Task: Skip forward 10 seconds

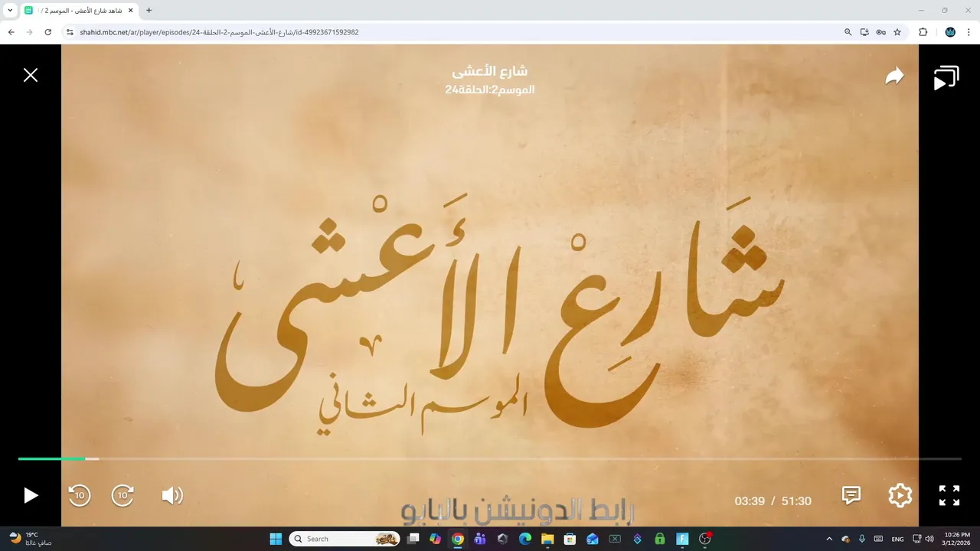Action: (x=123, y=495)
